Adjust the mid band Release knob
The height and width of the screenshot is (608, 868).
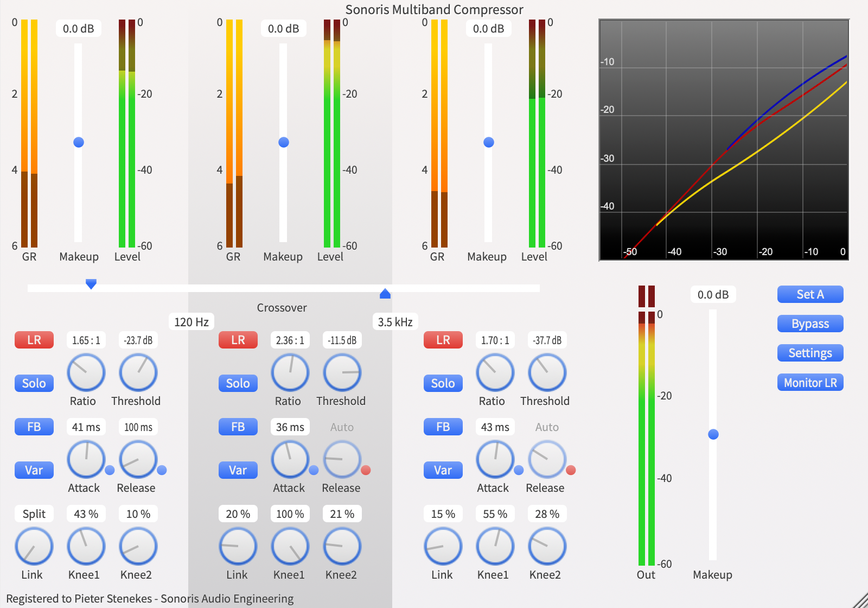[x=341, y=459]
